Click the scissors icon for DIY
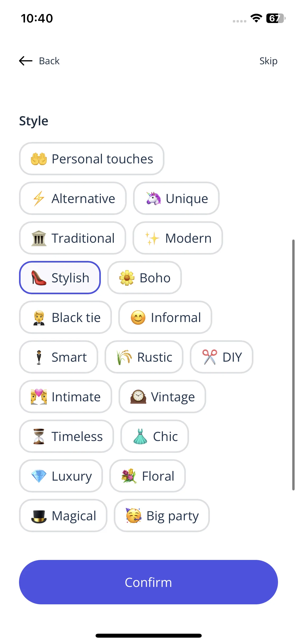The height and width of the screenshot is (644, 297). click(x=210, y=357)
